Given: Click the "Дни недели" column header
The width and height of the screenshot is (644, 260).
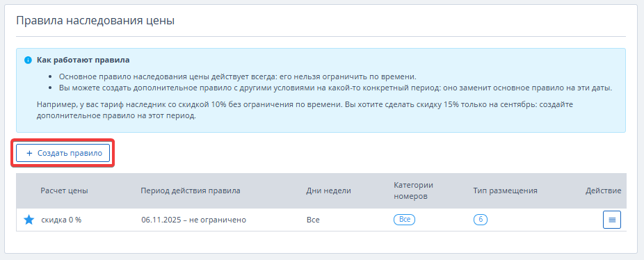Looking at the screenshot, I should coord(328,190).
